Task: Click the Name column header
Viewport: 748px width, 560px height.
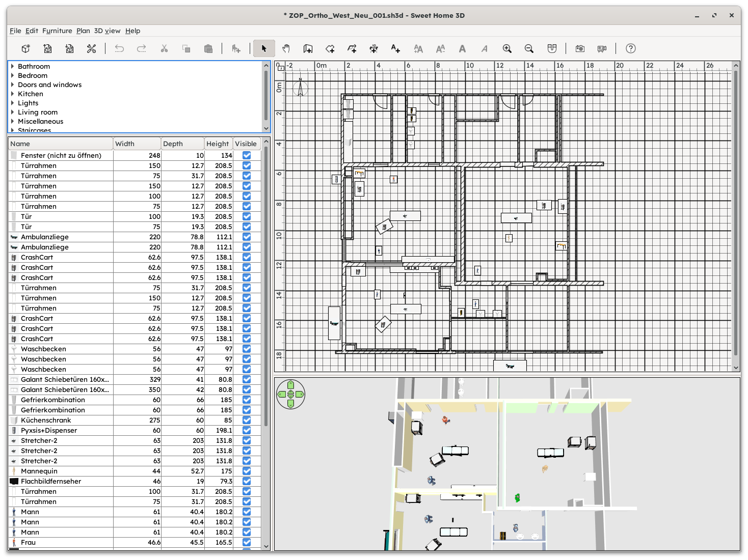Action: [60, 144]
